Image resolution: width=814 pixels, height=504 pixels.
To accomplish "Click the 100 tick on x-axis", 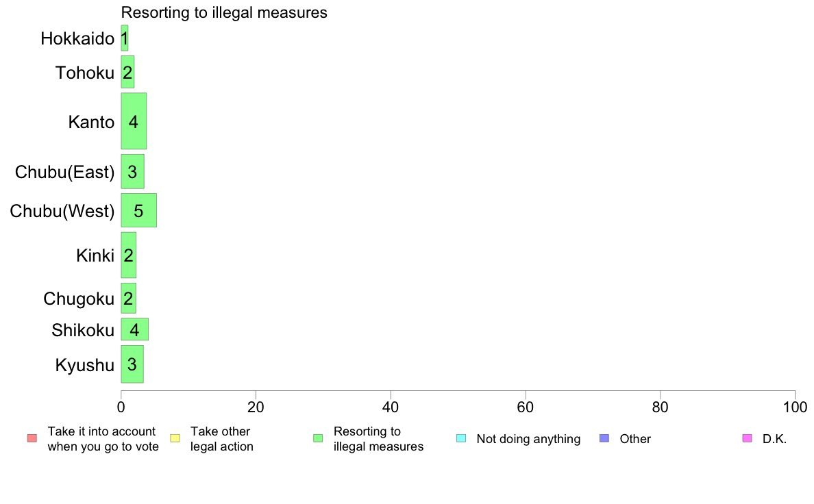I will pos(795,407).
